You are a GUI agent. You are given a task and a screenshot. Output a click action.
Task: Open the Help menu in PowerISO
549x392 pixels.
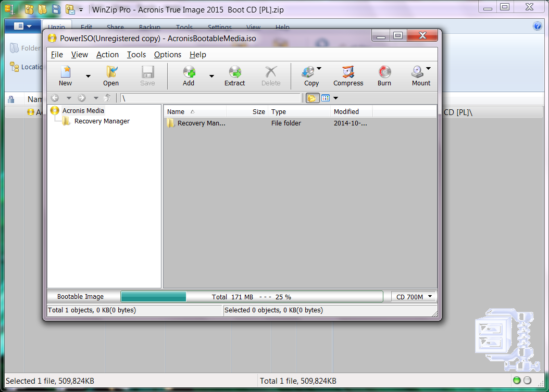point(198,55)
